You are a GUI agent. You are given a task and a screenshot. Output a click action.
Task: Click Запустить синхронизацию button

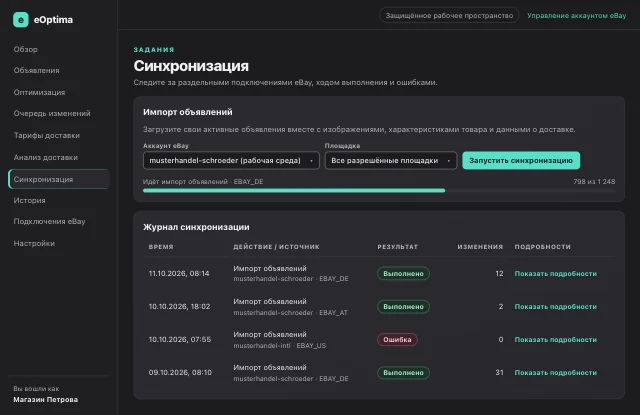(x=521, y=160)
